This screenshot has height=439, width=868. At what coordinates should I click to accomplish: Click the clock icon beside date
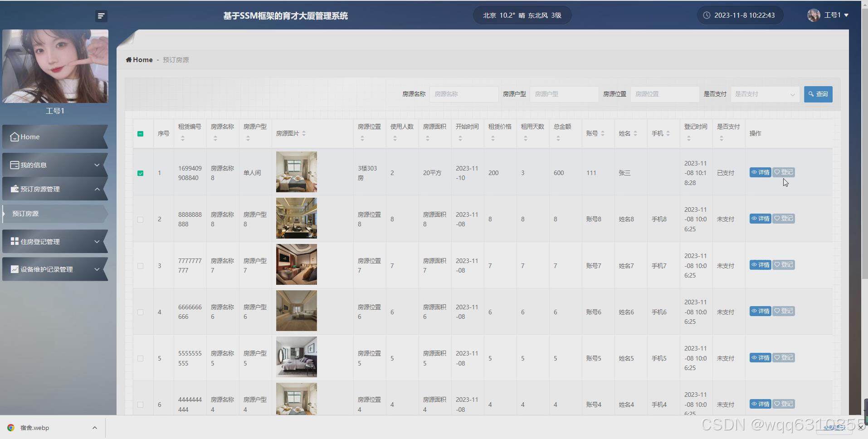(707, 15)
